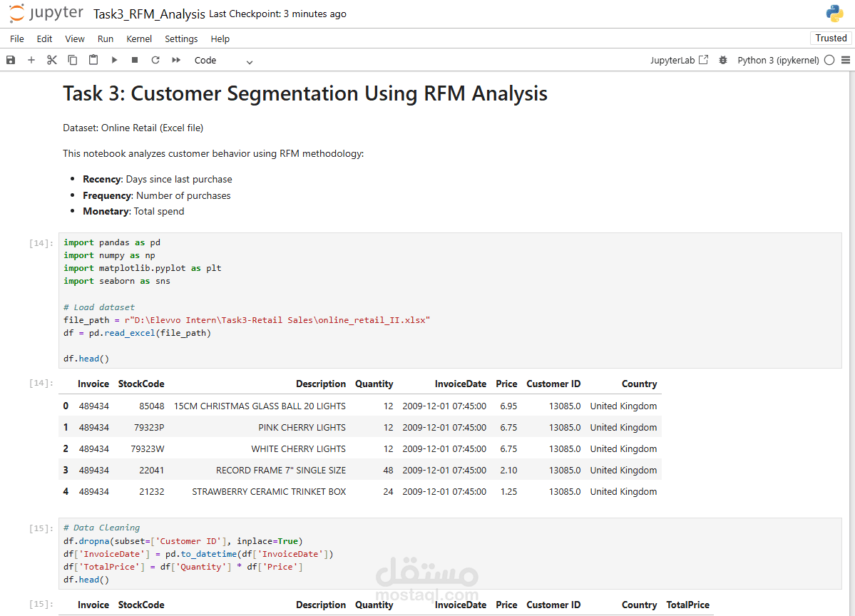855x616 pixels.
Task: Open the Settings menu
Action: coord(181,39)
